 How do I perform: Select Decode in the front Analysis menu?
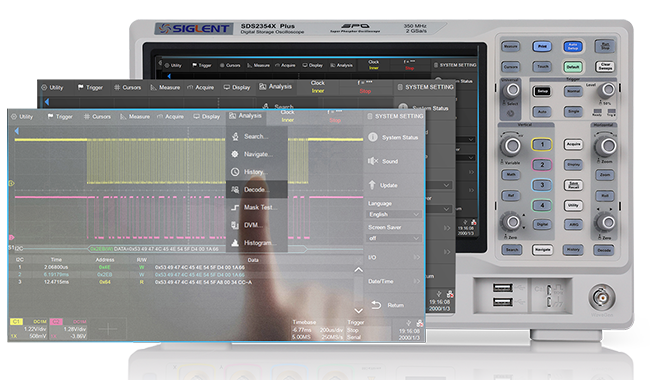point(257,189)
